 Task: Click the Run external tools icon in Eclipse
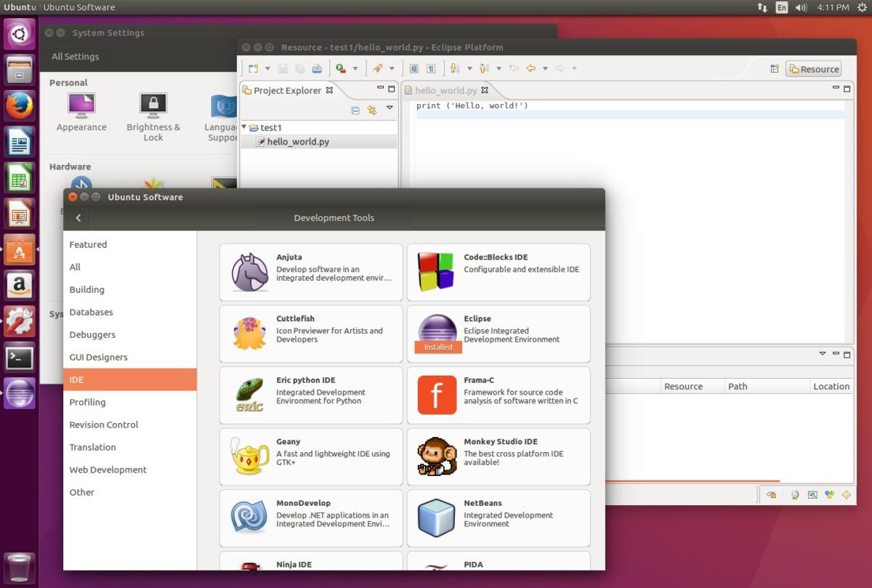[340, 68]
